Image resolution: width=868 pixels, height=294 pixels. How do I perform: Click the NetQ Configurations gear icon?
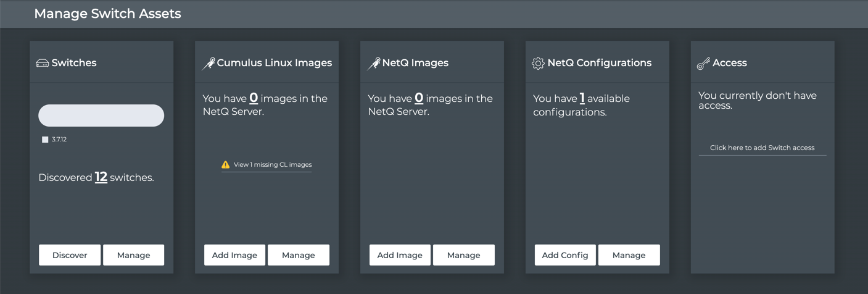[x=538, y=63]
